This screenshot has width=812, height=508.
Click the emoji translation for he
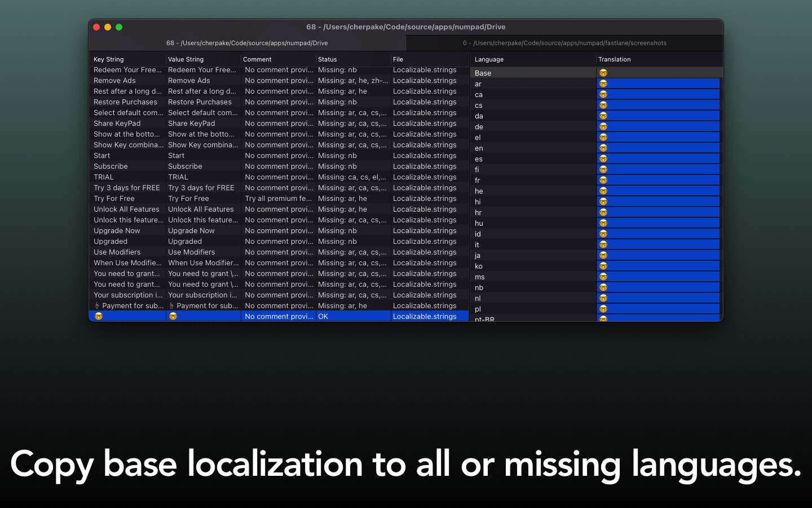click(603, 191)
